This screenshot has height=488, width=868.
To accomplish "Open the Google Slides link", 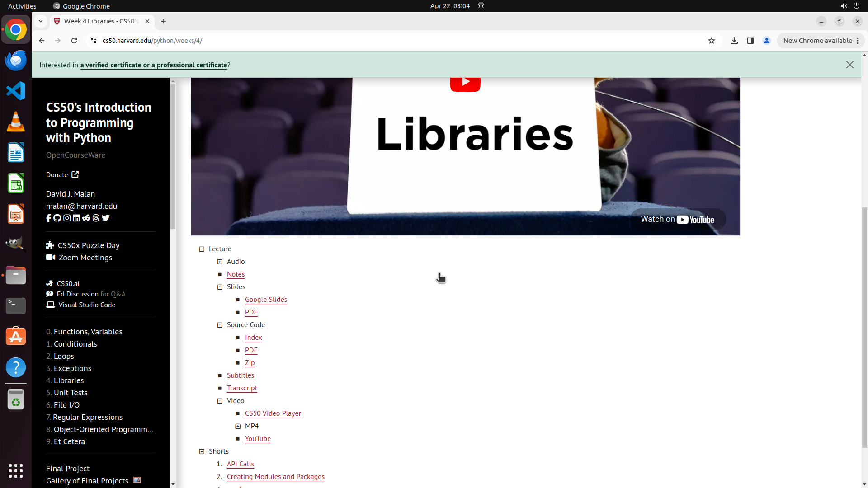I will tap(266, 300).
